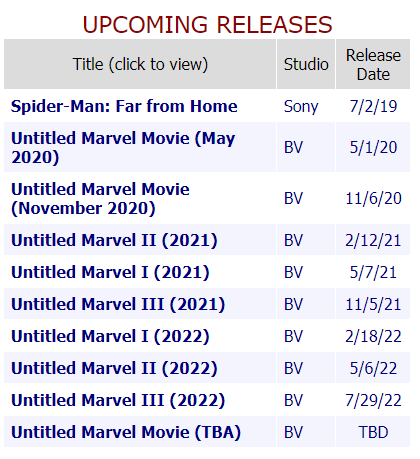Image resolution: width=420 pixels, height=459 pixels.
Task: Select the Untitled Marvel II (2021) title
Action: pyautogui.click(x=114, y=240)
